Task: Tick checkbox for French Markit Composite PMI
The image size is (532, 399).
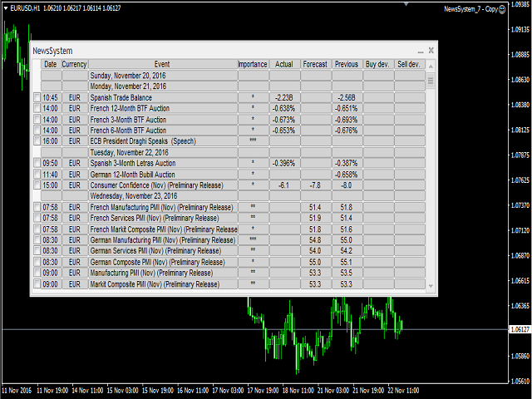Action: click(x=37, y=229)
